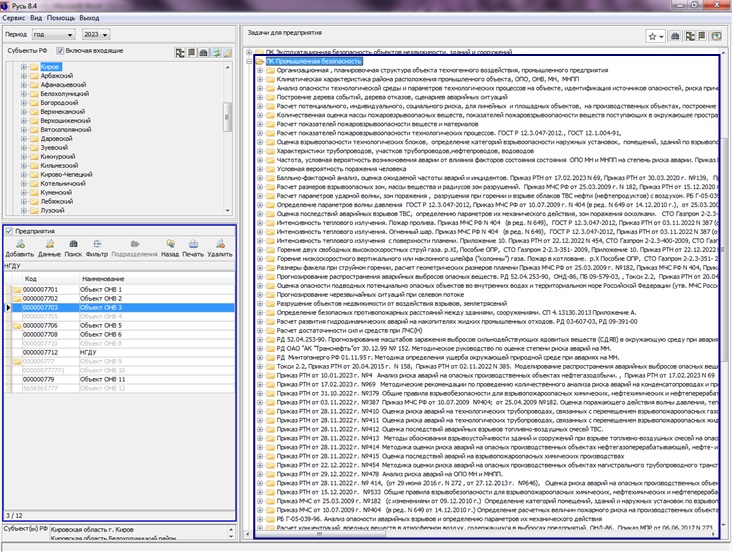The height and width of the screenshot is (553, 733).
Task: Open the Сервис menu
Action: click(14, 18)
